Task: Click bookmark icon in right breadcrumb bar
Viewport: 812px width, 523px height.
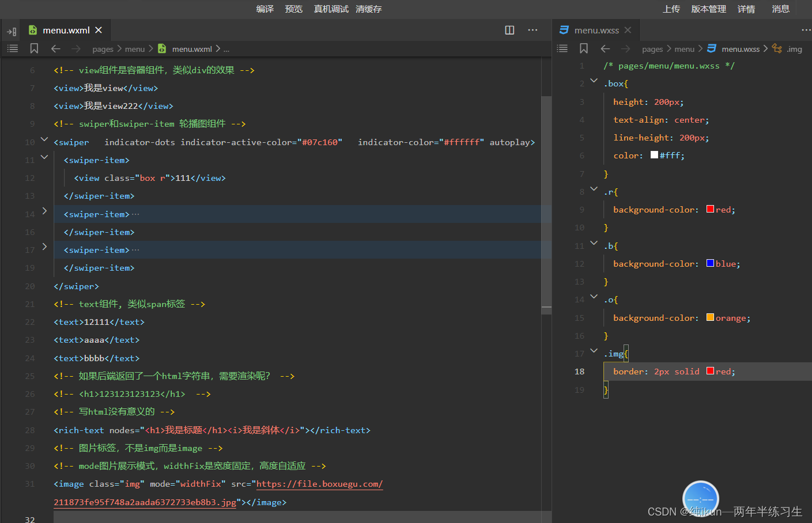Action: click(584, 49)
